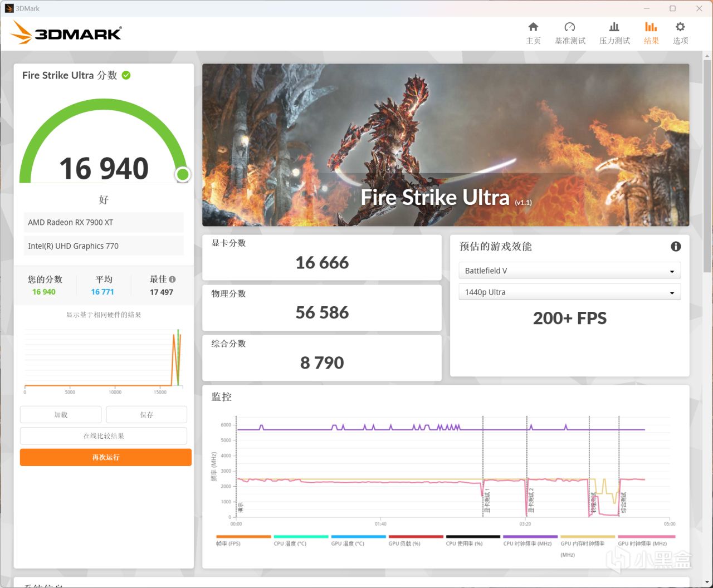The image size is (713, 588).
Task: Click the 物理测试 marker in the monitoring chart
Action: pos(593,503)
